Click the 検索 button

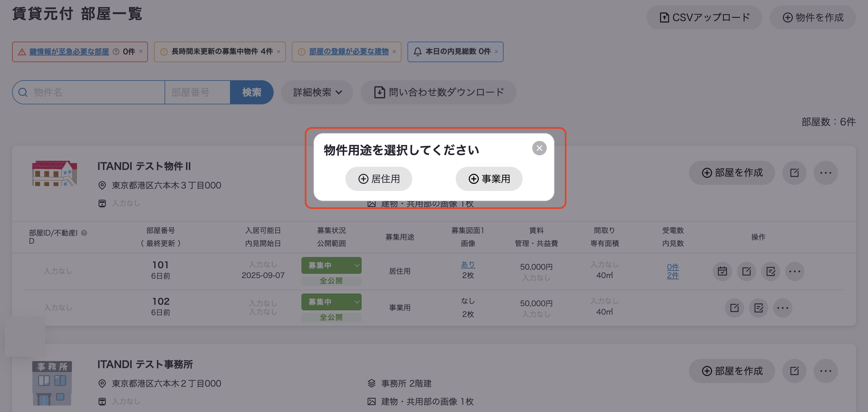coord(251,92)
